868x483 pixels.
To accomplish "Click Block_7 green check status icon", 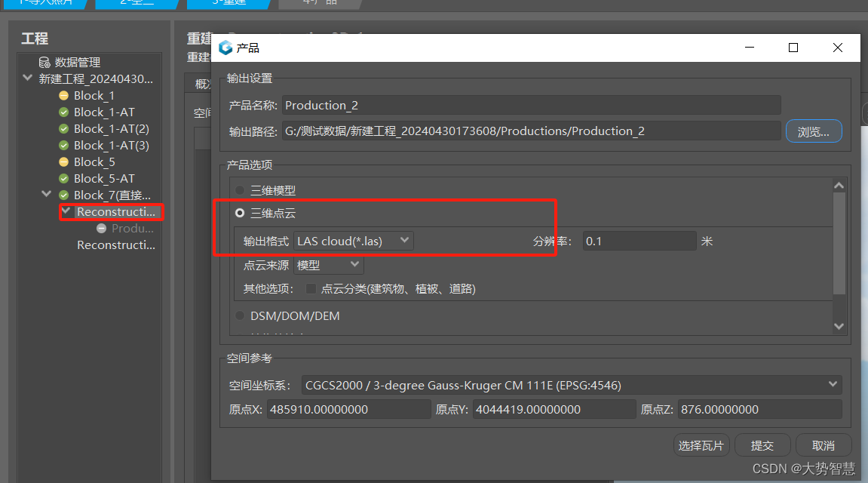I will (x=63, y=195).
